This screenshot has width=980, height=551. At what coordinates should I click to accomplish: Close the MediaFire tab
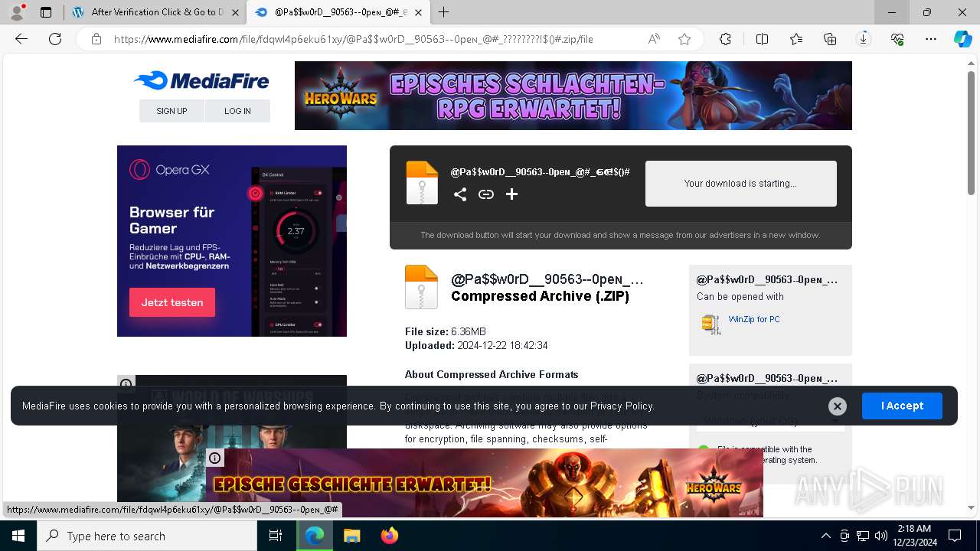point(418,12)
